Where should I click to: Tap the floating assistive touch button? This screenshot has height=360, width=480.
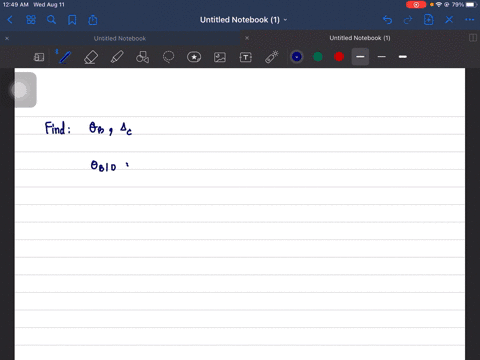(20, 90)
